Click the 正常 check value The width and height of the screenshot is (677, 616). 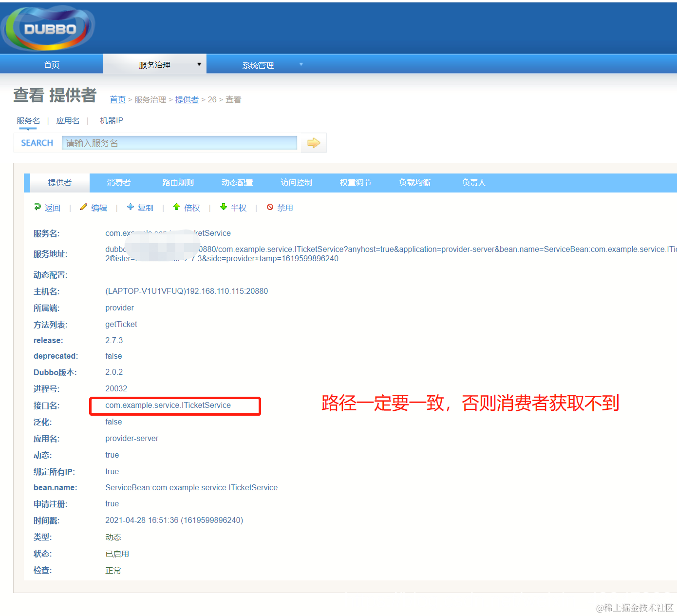click(x=113, y=570)
